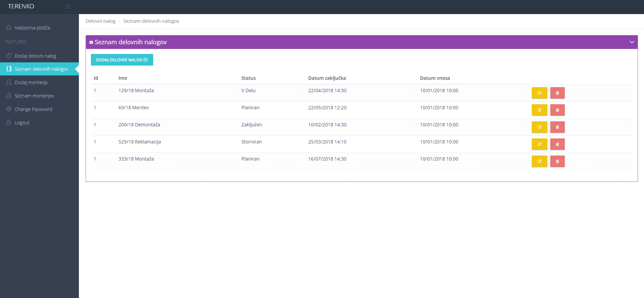Edit the 529/18 Reklamacija entry
This screenshot has width=644, height=298.
click(539, 144)
